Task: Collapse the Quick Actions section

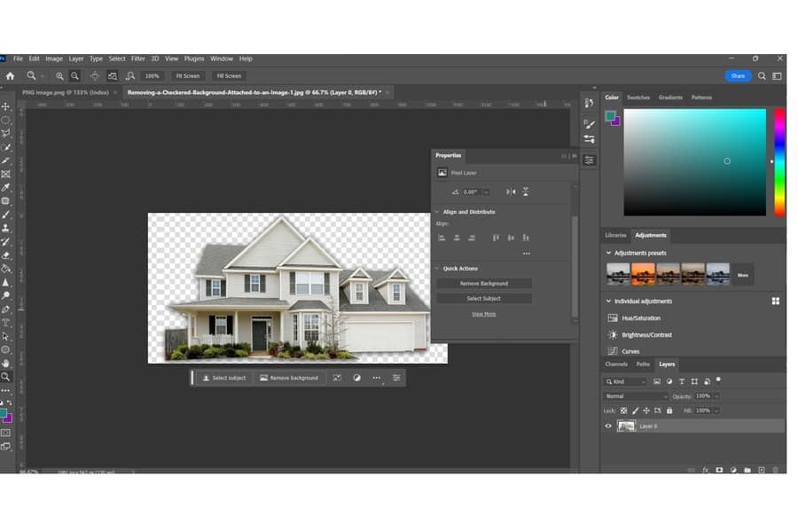Action: (437, 269)
